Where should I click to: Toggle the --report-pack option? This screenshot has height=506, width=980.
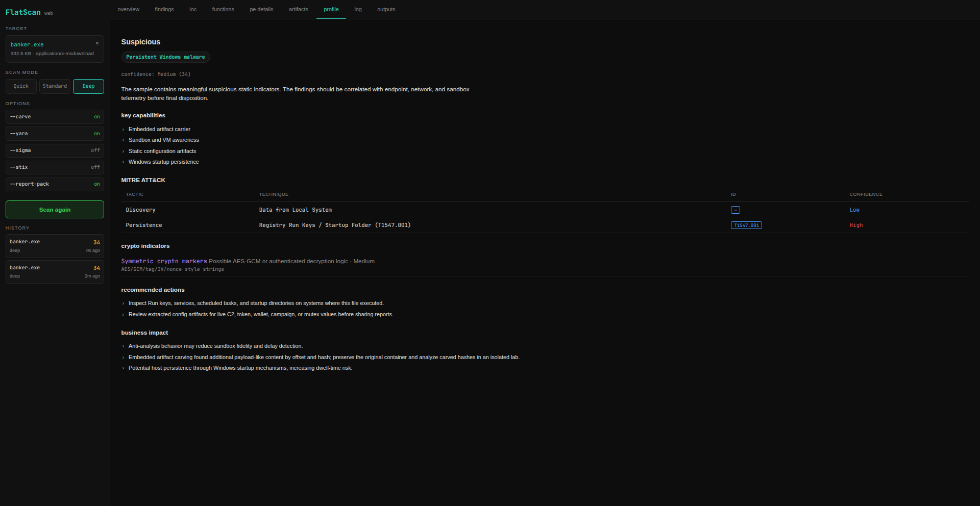[x=55, y=184]
